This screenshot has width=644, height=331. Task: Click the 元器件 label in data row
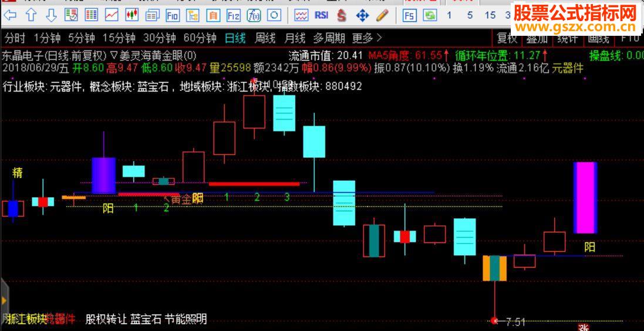[x=567, y=67]
